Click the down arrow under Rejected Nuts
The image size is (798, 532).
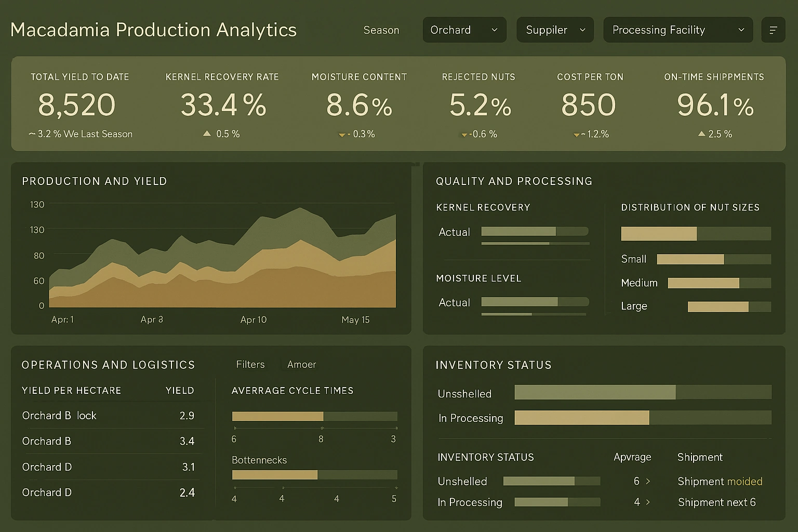[463, 135]
